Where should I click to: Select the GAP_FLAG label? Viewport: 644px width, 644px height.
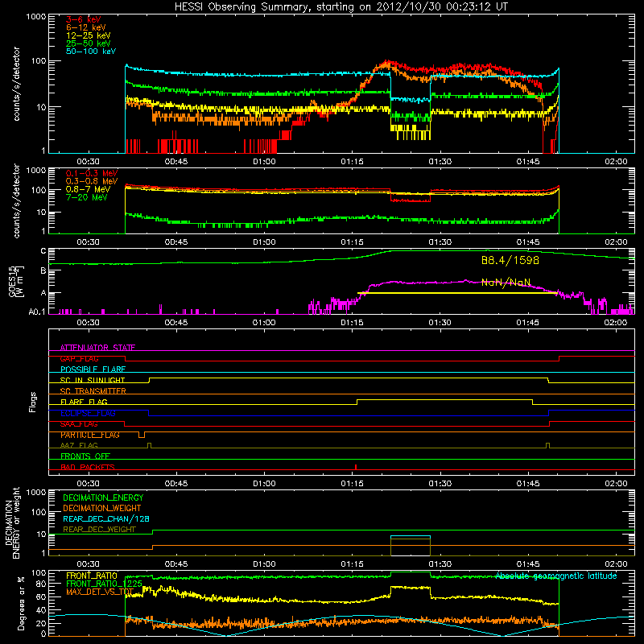(79, 358)
